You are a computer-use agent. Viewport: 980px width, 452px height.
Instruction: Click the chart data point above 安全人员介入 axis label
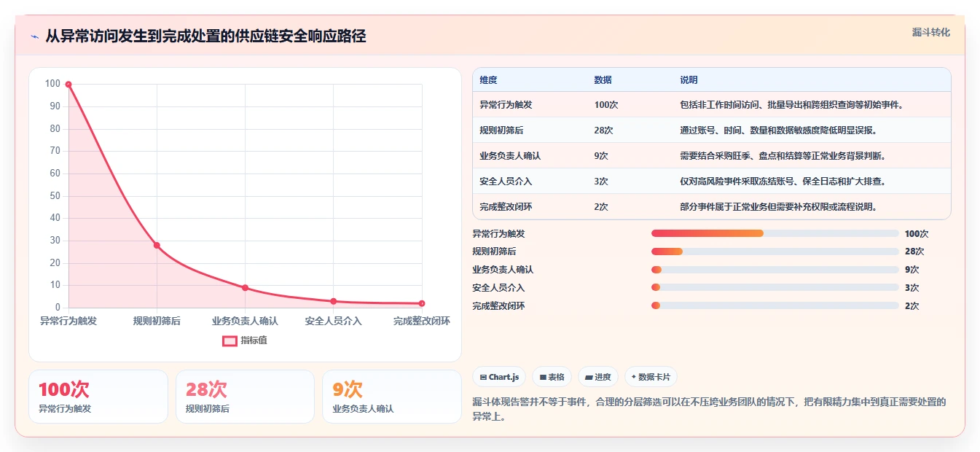(x=333, y=301)
